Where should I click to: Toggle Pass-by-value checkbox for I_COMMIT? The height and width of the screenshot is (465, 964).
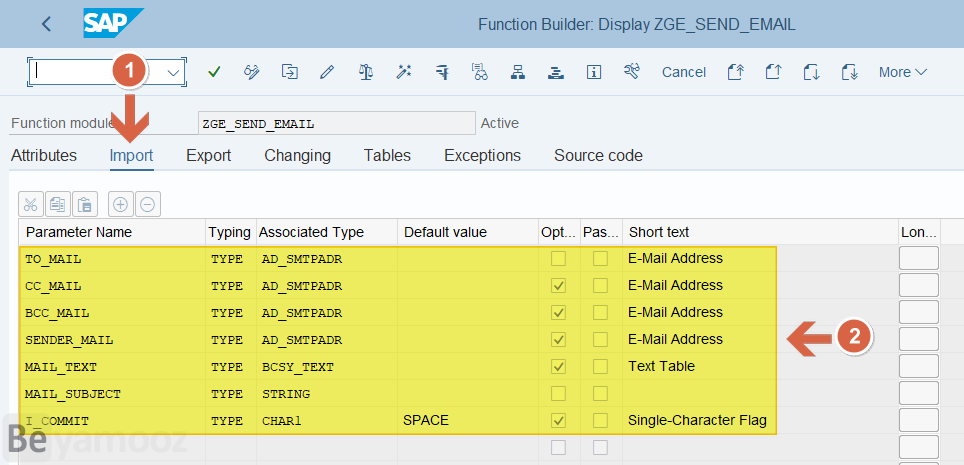coord(600,421)
